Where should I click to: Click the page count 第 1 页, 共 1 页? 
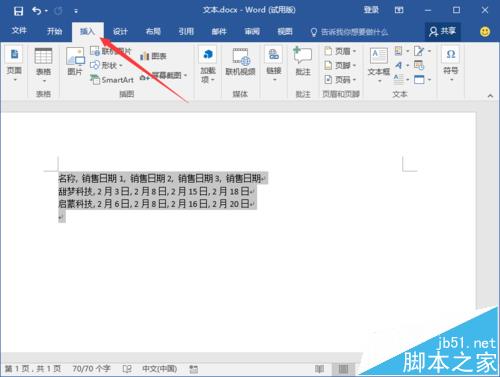point(33,369)
